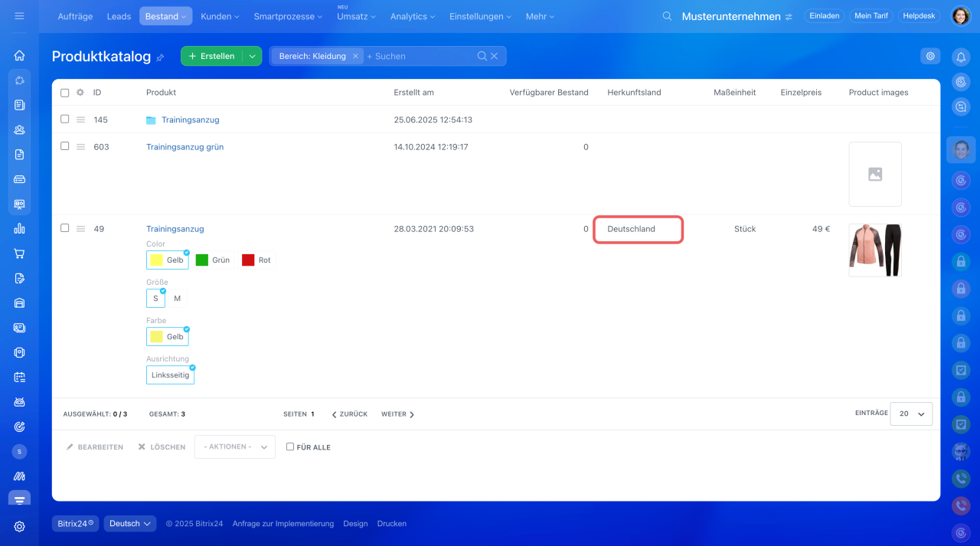Image resolution: width=980 pixels, height=546 pixels.
Task: Click the red phone icon in right panel
Action: point(960,505)
